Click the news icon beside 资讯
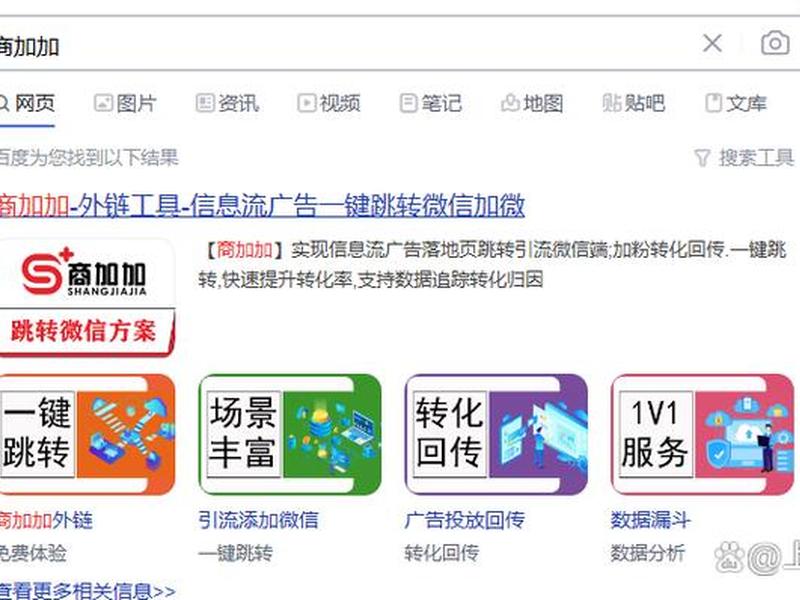This screenshot has height=600, width=800. 205,104
